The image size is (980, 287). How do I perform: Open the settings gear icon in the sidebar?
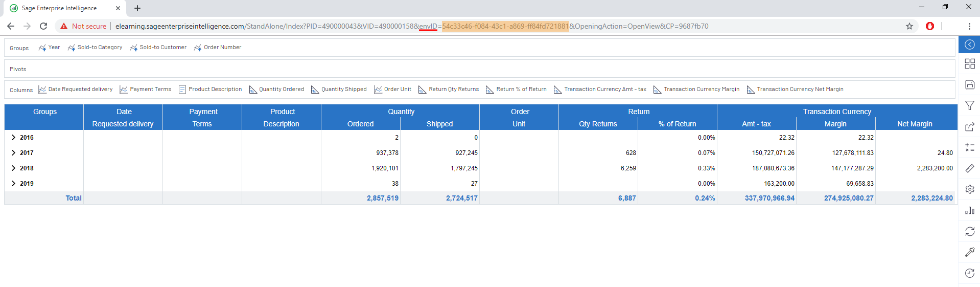coord(969,189)
